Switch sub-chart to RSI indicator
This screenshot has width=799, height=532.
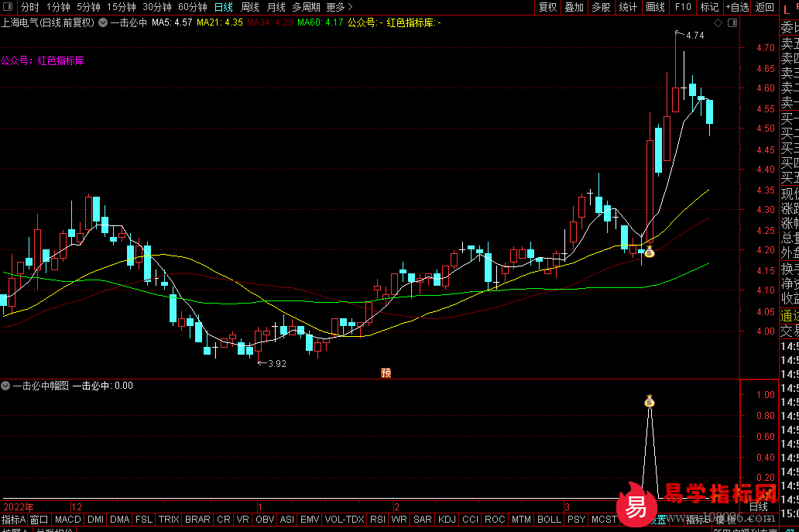378,520
